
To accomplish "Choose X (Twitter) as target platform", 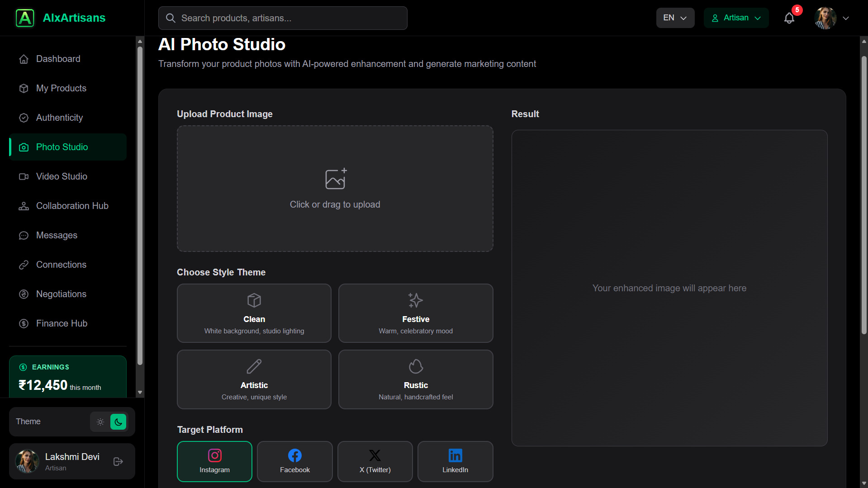I will (x=375, y=461).
